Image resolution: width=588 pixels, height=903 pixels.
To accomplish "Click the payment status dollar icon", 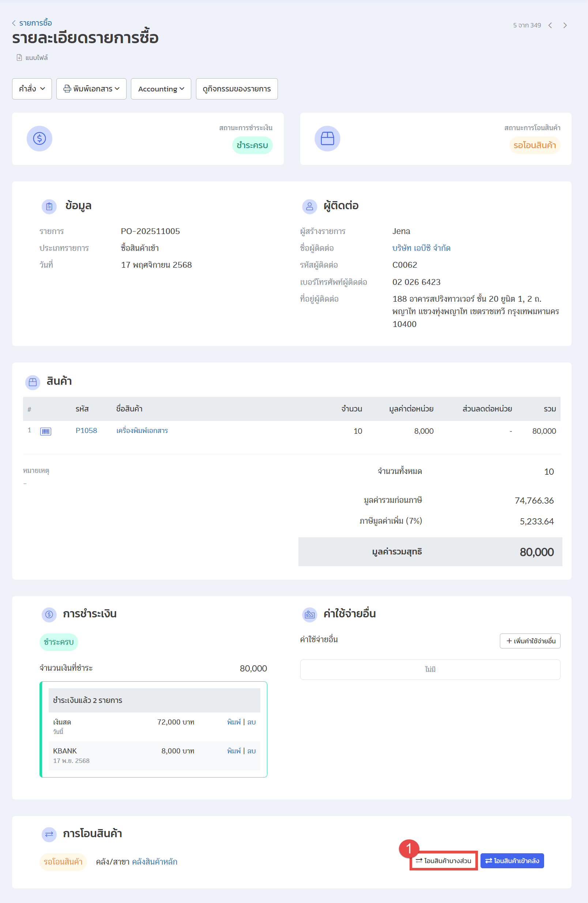I will 39,139.
